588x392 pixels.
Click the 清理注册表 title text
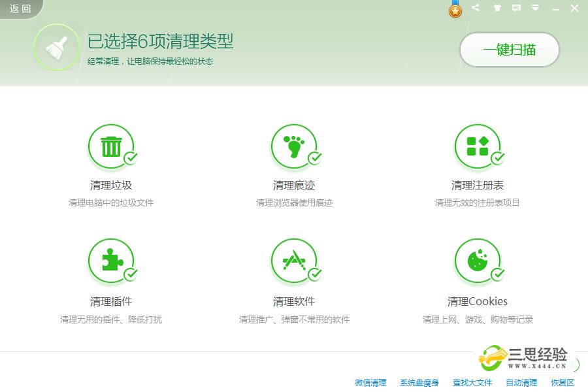pyautogui.click(x=478, y=186)
